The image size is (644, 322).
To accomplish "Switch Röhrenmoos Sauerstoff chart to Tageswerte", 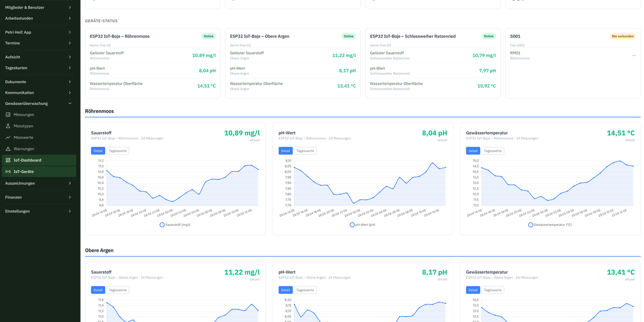I will 118,151.
